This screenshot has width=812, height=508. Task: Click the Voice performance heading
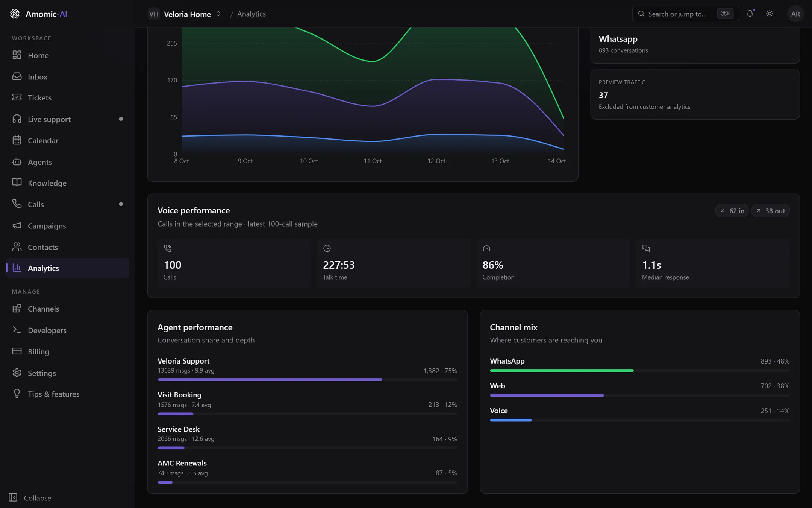click(194, 210)
